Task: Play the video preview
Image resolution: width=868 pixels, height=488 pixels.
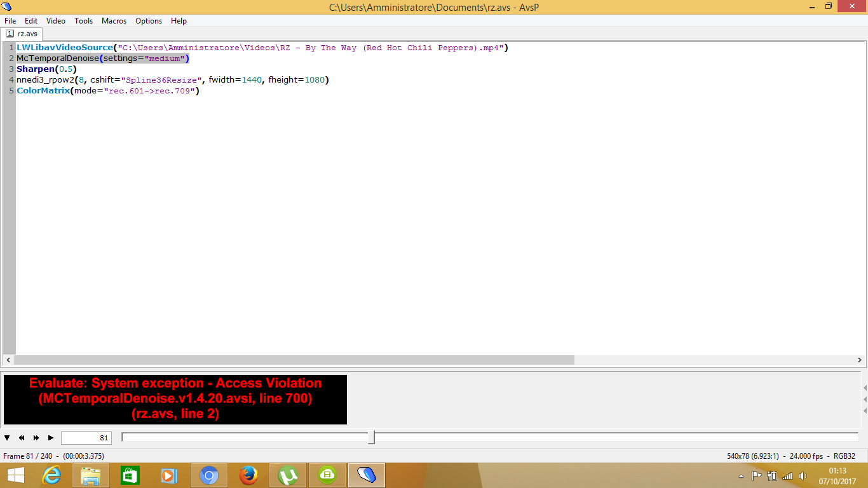Action: [x=51, y=438]
